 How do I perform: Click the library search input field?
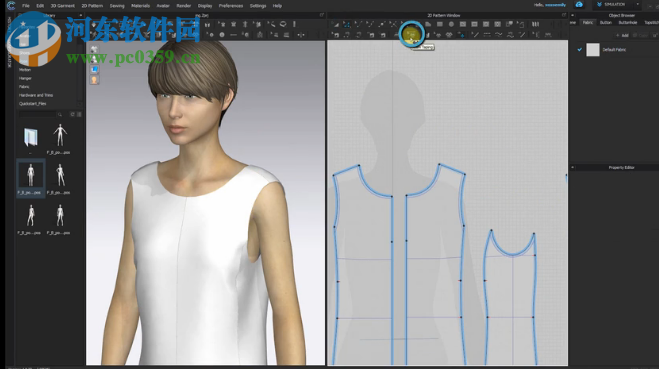click(x=37, y=114)
